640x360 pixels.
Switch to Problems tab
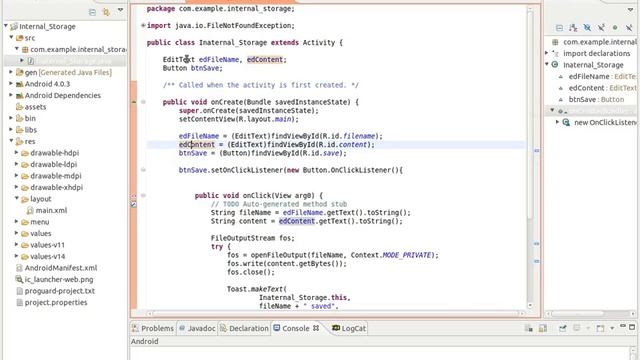point(153,328)
